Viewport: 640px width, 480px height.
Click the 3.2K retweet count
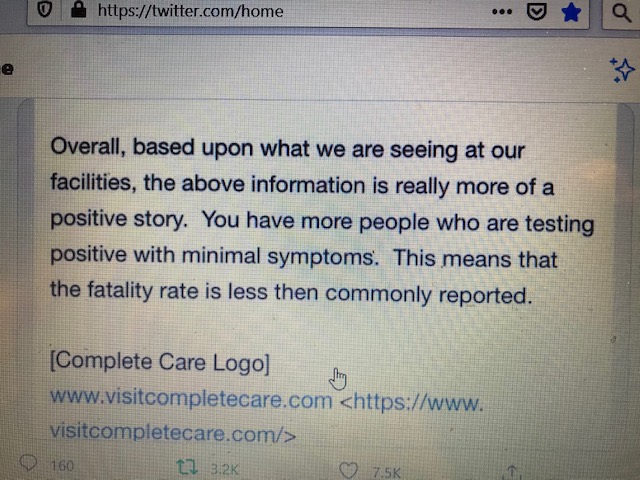pyautogui.click(x=224, y=467)
